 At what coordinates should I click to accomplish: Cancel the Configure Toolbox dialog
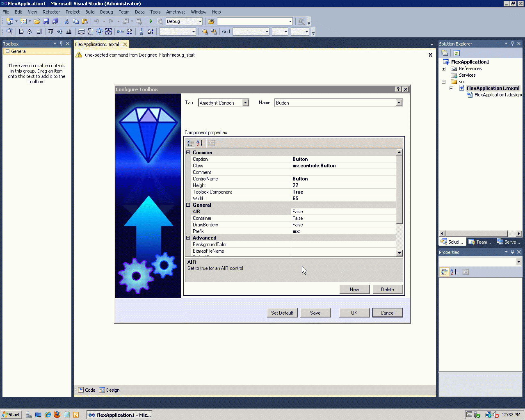[388, 313]
